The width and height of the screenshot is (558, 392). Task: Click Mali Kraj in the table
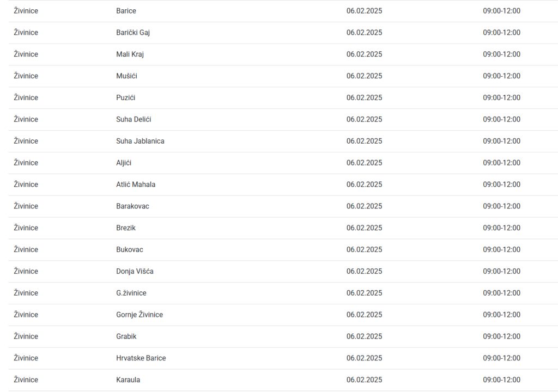pos(130,54)
